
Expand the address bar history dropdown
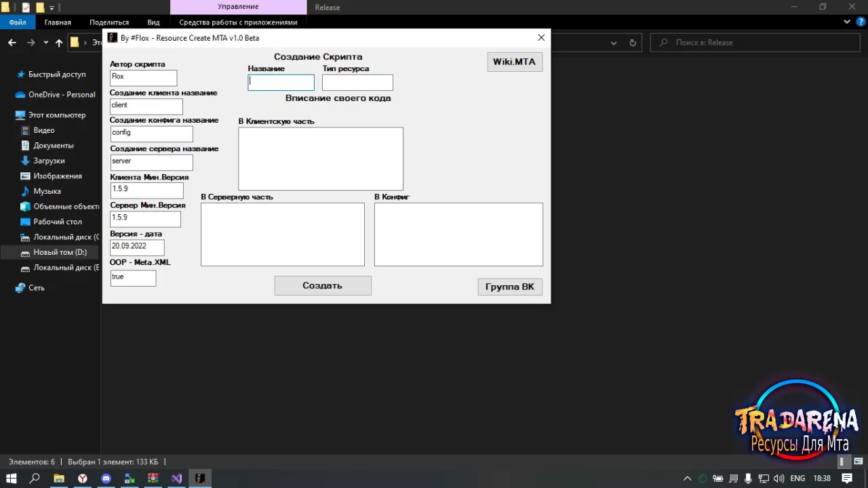point(614,42)
